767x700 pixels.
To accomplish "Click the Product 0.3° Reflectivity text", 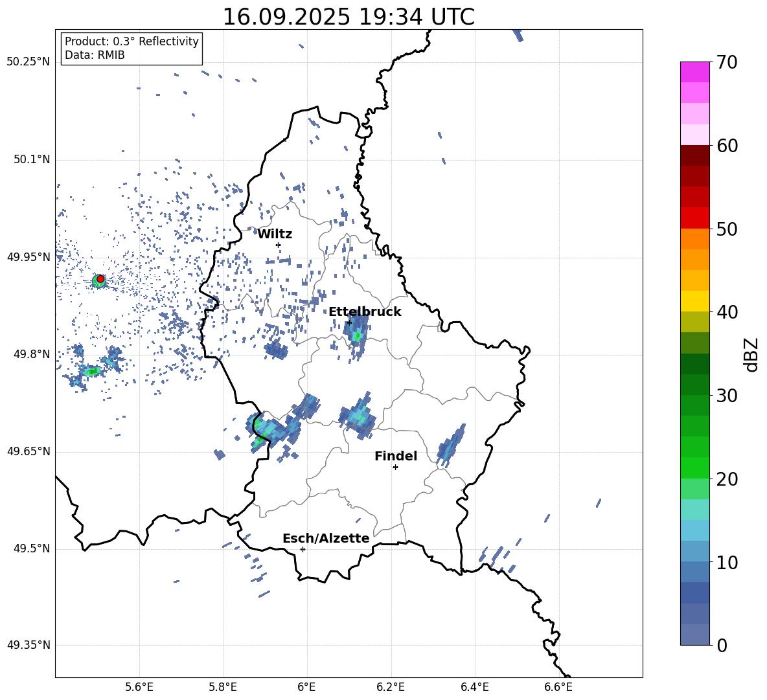I will tap(132, 41).
